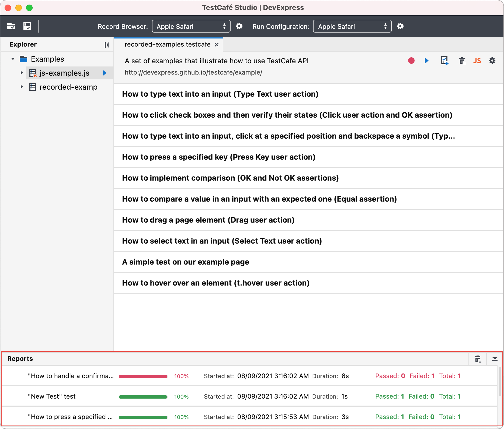This screenshot has width=504, height=429.
Task: Open Run Configuration settings gear
Action: pyautogui.click(x=400, y=26)
